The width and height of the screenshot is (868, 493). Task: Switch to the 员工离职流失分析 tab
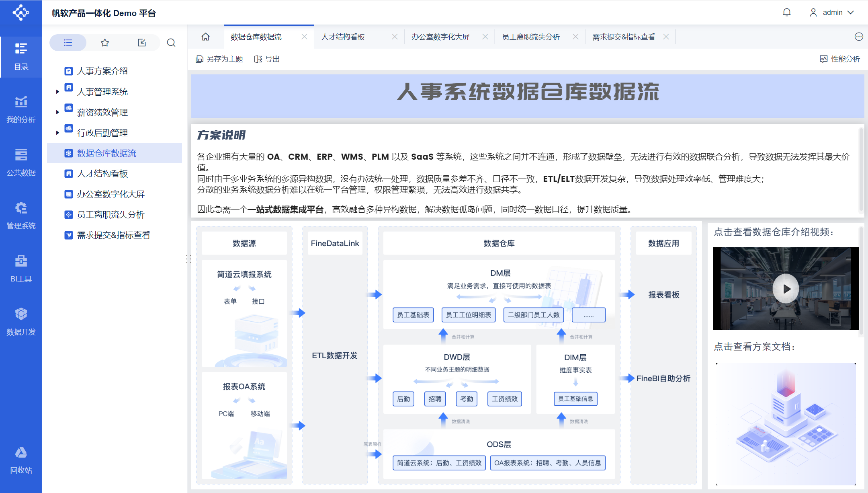[x=530, y=37]
